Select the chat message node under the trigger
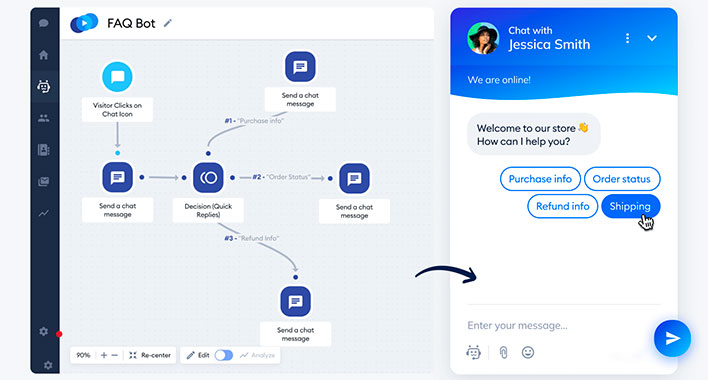708x380 pixels. (x=117, y=177)
